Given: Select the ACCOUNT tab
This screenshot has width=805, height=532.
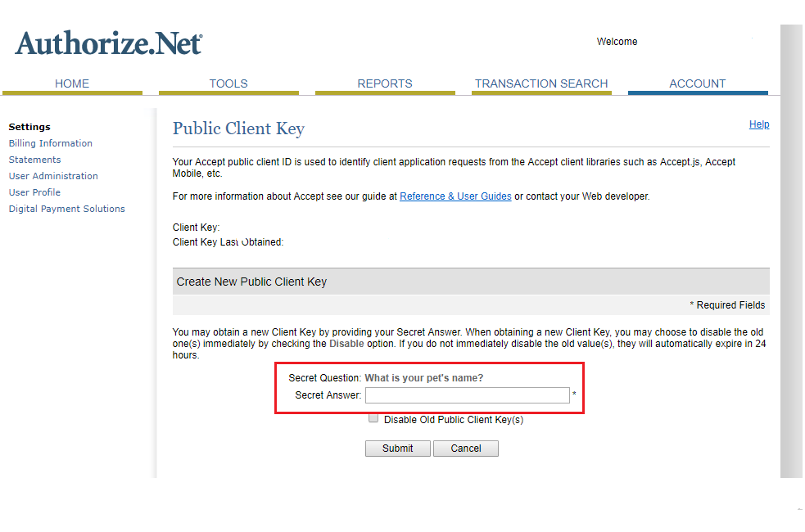Looking at the screenshot, I should (697, 83).
